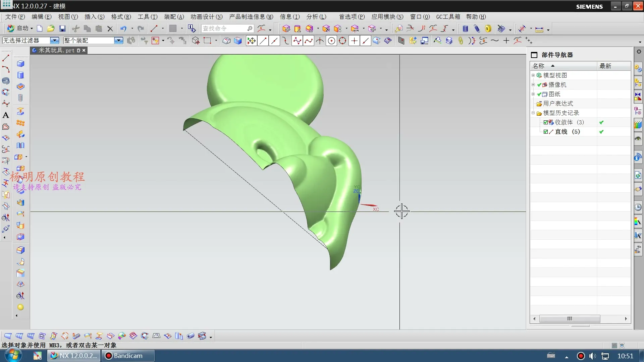Click the Delete X icon in toolbar

110,29
